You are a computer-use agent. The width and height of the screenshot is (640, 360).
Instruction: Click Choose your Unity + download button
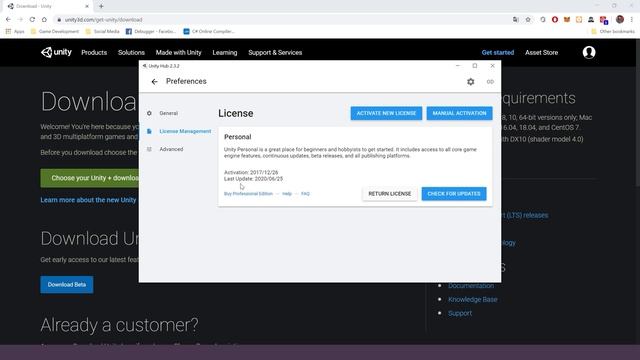[x=90, y=178]
